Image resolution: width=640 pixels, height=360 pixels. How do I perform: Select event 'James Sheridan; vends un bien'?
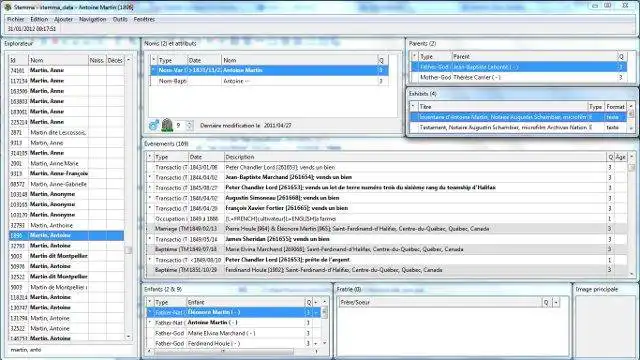tap(387, 239)
